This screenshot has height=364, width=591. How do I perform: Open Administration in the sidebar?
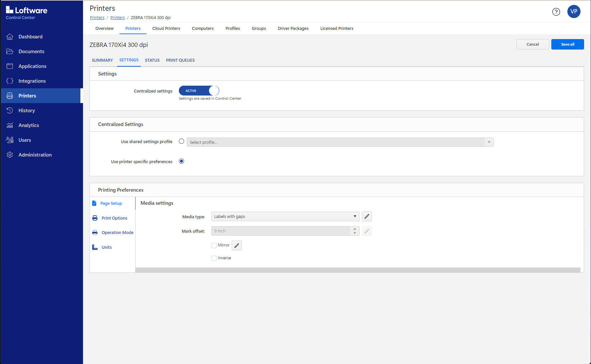tap(35, 155)
